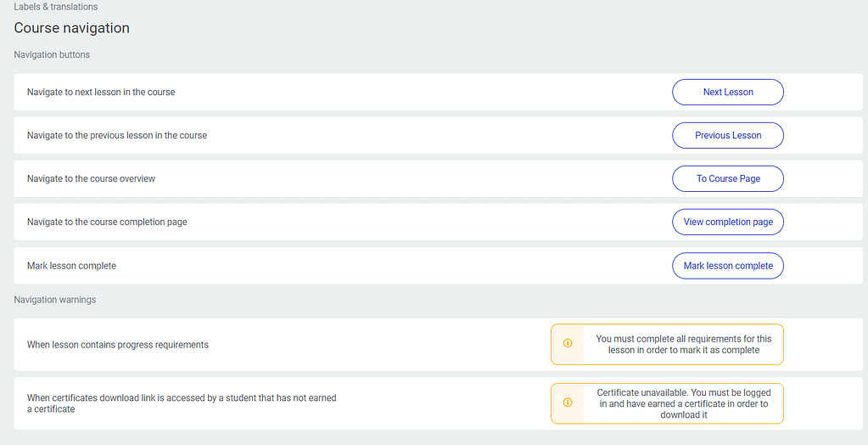Click the Course navigation heading
This screenshot has height=445, width=868.
[72, 28]
